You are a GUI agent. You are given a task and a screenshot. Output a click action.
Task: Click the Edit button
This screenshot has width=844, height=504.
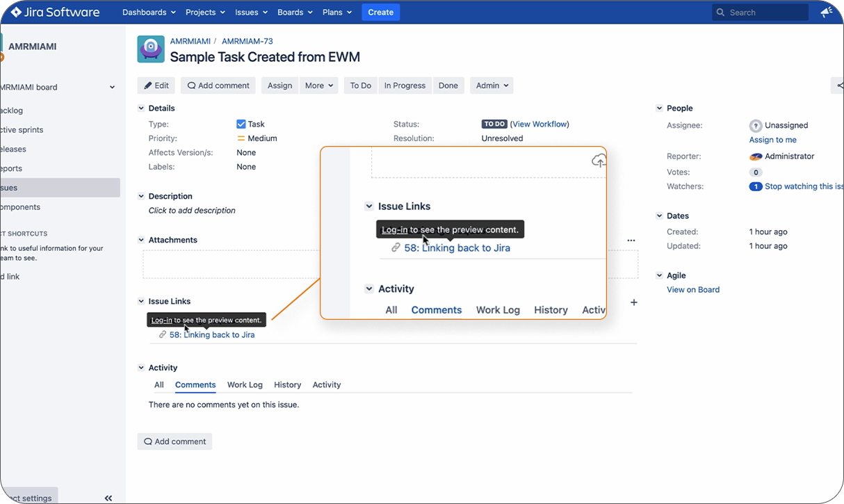tap(156, 86)
